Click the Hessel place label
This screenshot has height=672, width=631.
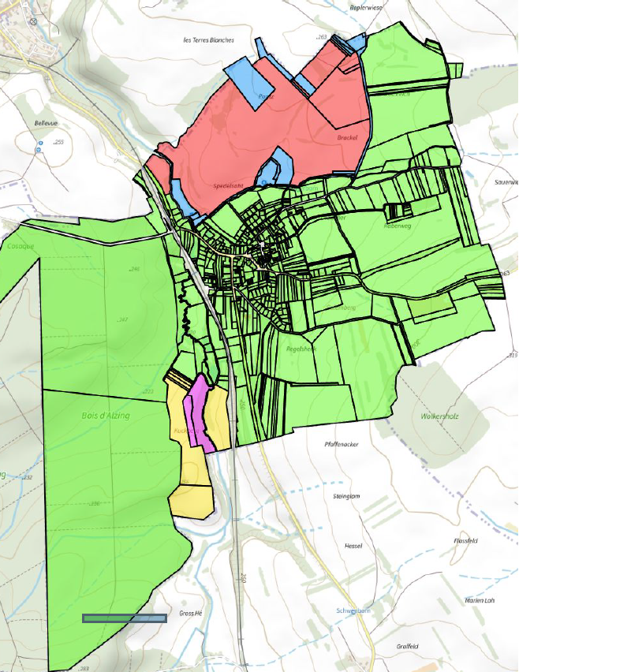[353, 546]
